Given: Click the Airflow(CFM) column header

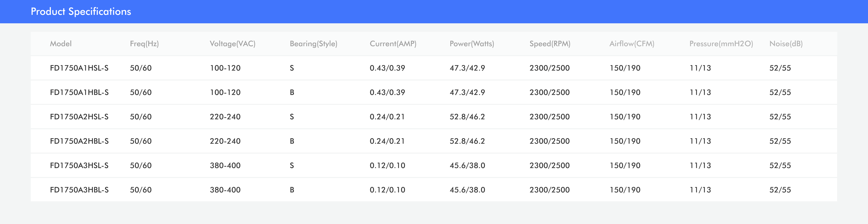Looking at the screenshot, I should click(x=632, y=44).
